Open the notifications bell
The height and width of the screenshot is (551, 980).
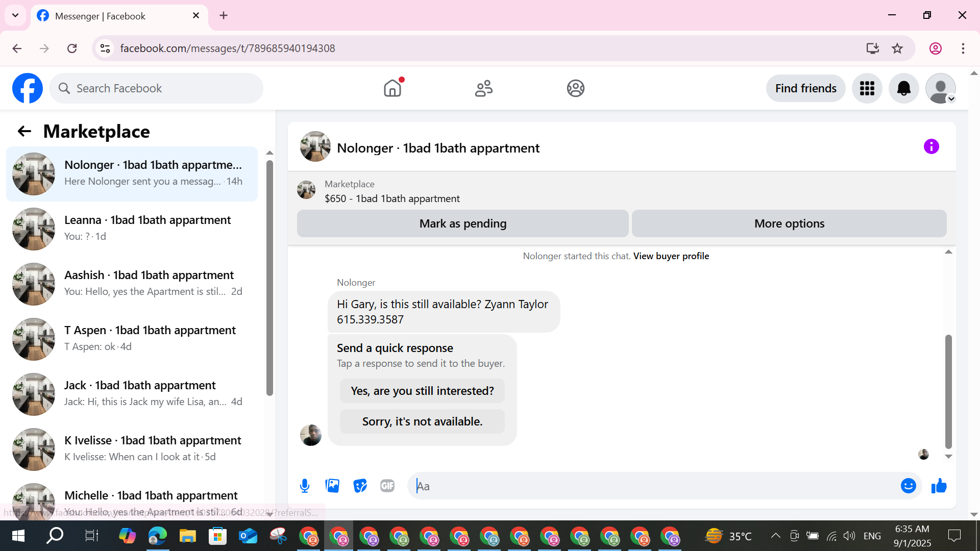(x=903, y=88)
